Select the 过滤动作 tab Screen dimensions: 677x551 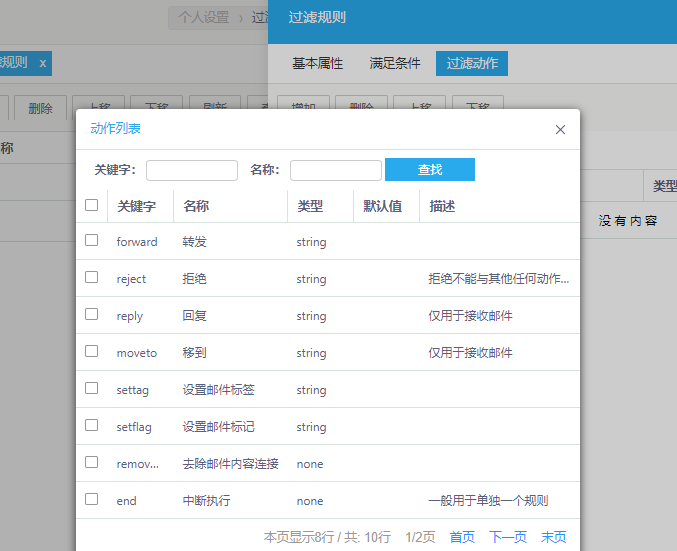coord(472,63)
